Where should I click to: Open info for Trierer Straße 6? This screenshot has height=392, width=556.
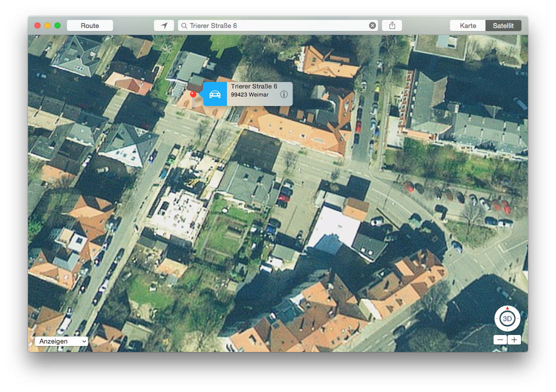click(x=284, y=94)
